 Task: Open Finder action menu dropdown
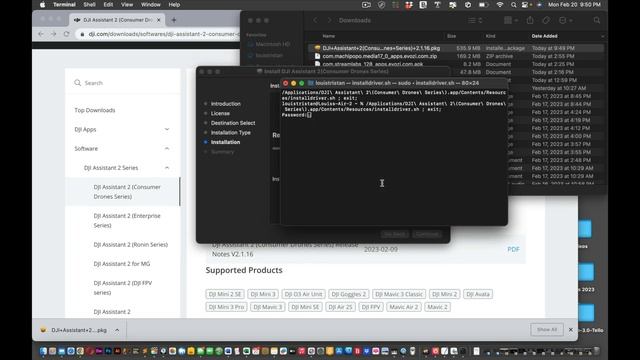pyautogui.click(x=565, y=20)
